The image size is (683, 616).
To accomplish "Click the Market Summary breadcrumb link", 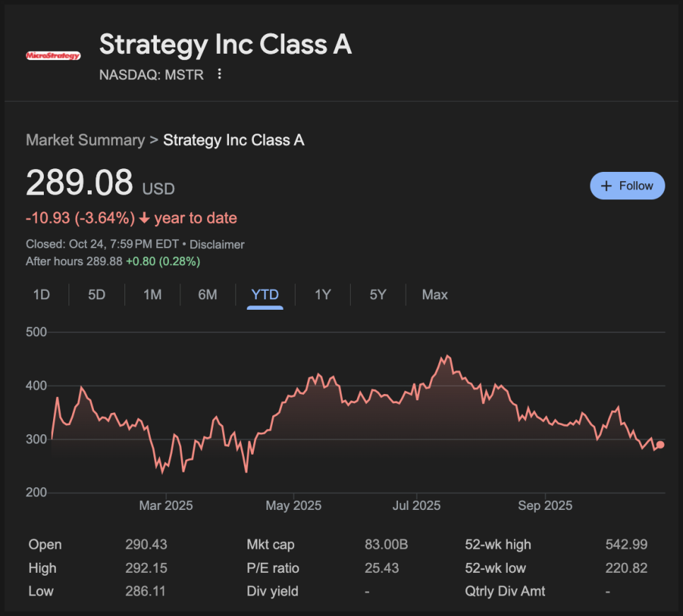I will tap(85, 140).
